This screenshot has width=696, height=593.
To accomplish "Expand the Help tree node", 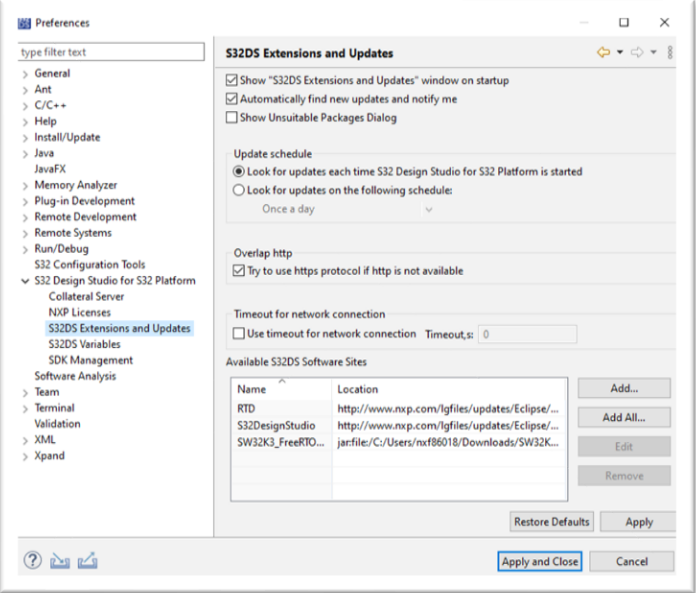I will pos(25,122).
